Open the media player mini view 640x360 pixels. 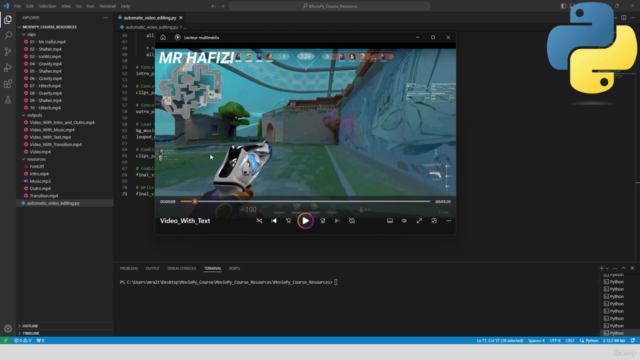434,221
